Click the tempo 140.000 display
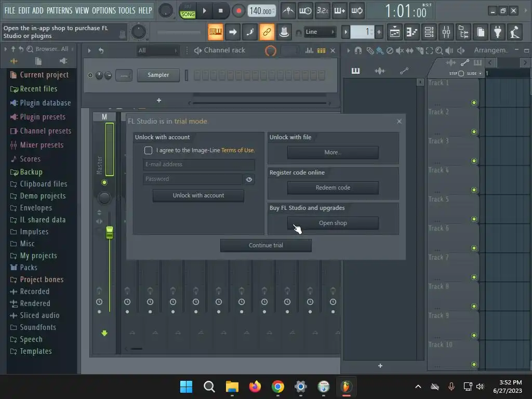 [261, 11]
